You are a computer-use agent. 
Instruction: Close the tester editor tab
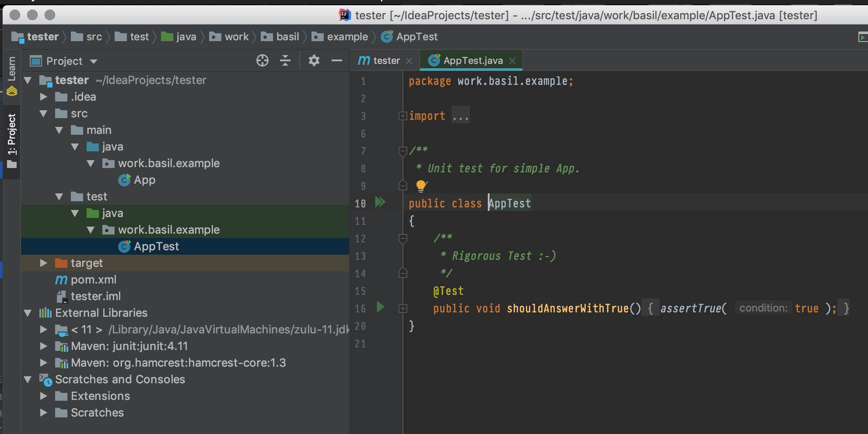(409, 60)
